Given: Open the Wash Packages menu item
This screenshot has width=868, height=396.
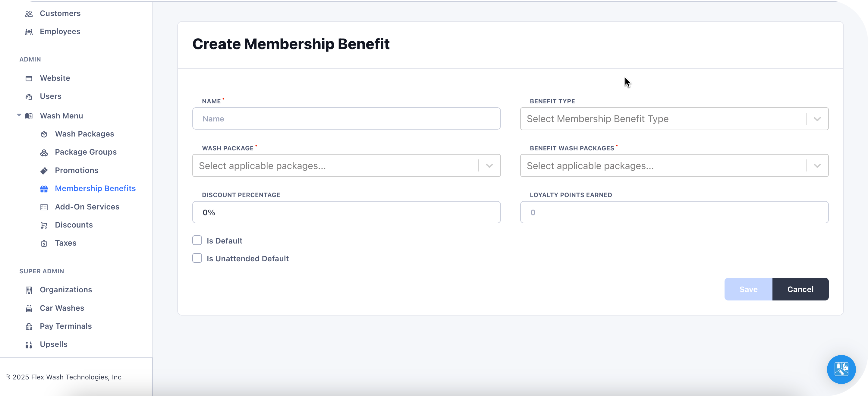Looking at the screenshot, I should [84, 134].
